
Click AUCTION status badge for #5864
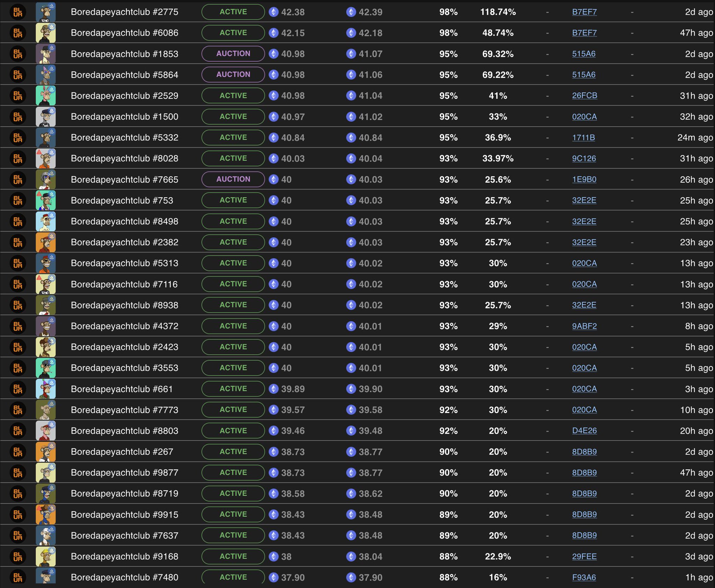pos(233,75)
